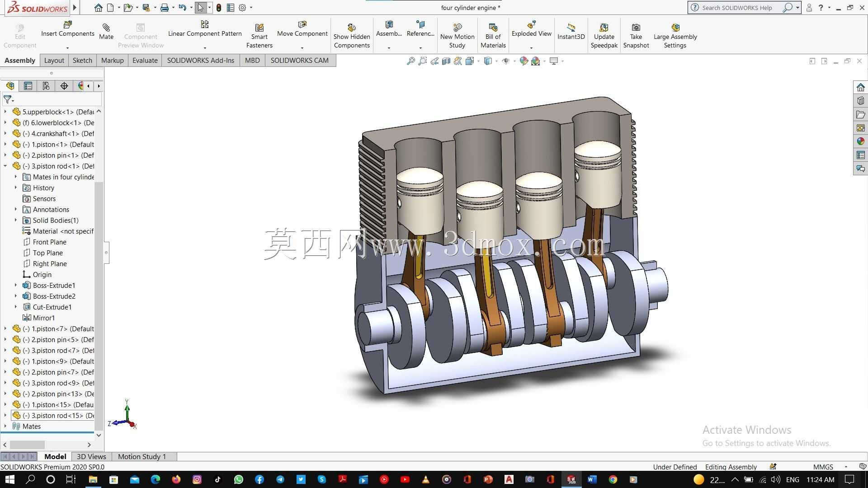The image size is (868, 488).
Task: Click the Exploded View tool
Action: 531,29
